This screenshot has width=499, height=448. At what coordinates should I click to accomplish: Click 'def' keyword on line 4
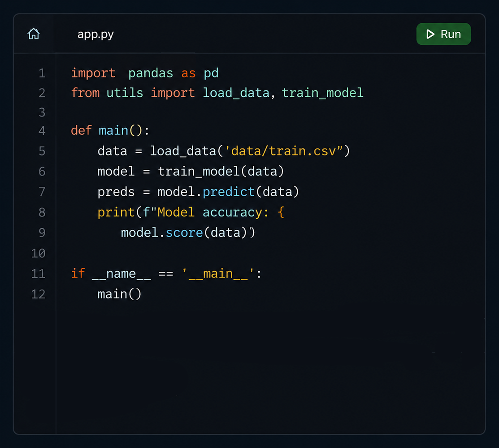point(81,131)
